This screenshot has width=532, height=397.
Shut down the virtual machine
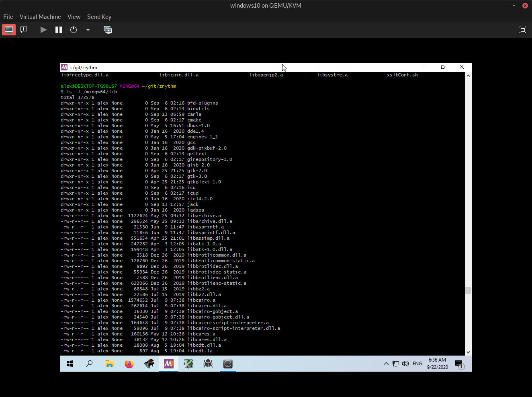[x=74, y=30]
